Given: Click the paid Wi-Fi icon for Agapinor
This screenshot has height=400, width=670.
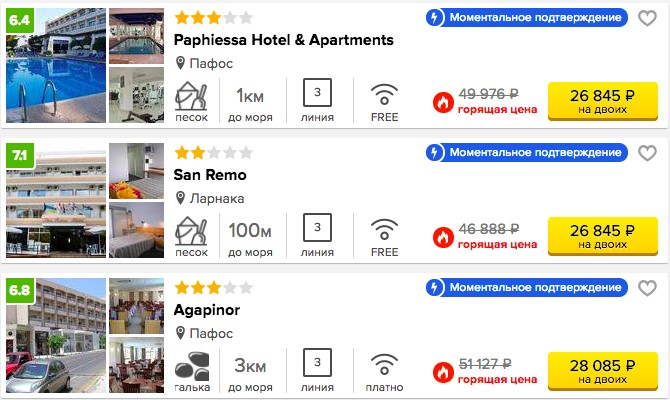Looking at the screenshot, I should 384,364.
